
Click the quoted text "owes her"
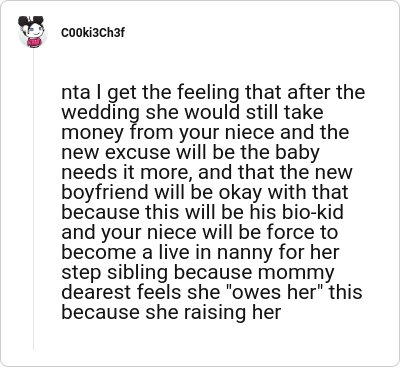274,292
